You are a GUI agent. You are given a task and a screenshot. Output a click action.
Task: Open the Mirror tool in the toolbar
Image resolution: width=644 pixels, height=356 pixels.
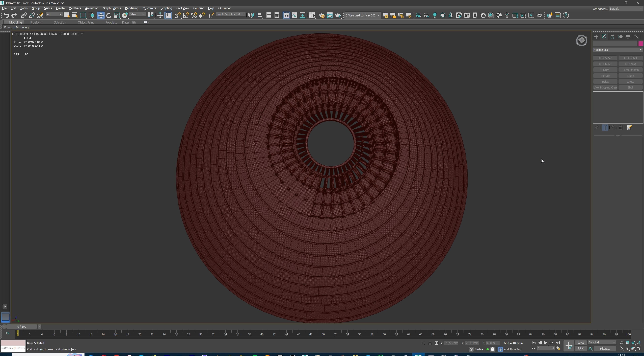pyautogui.click(x=251, y=15)
